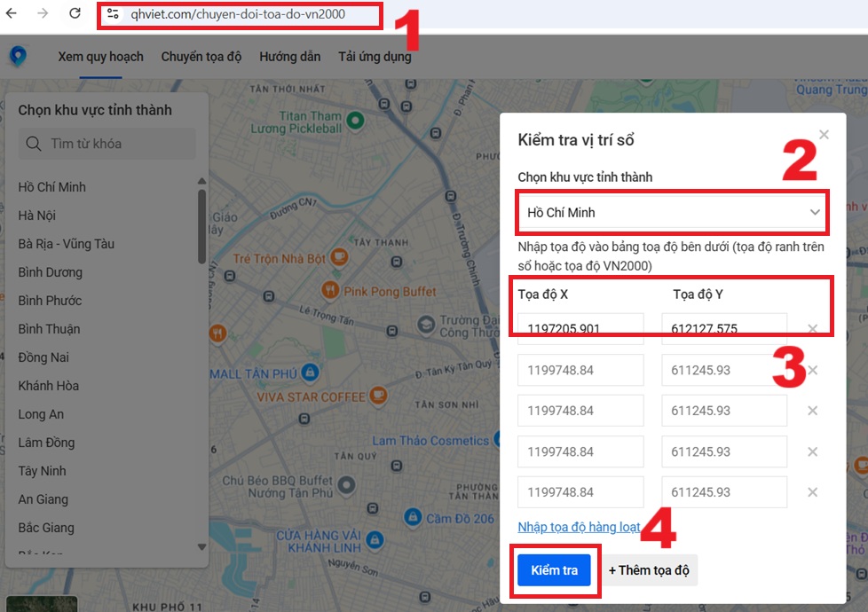Click the magnifier icon in search box
Viewport: 868px width, 612px height.
33,144
